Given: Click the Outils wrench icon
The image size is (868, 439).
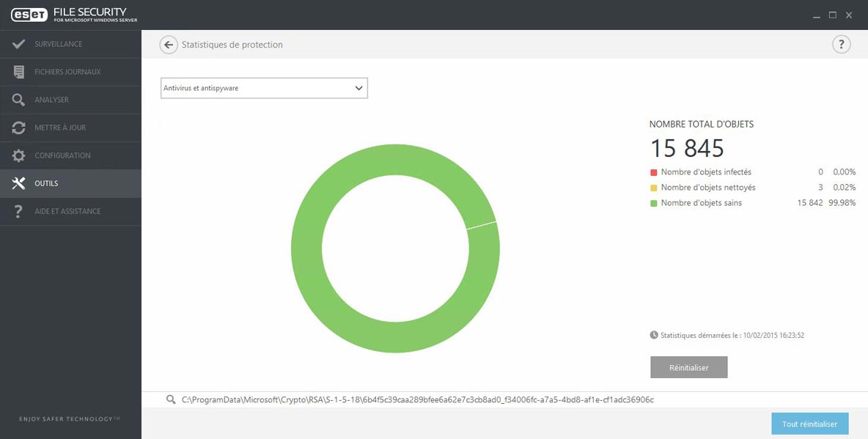Looking at the screenshot, I should [19, 183].
